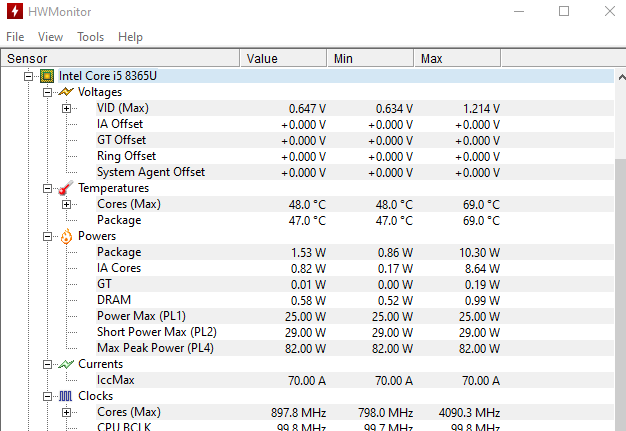Select the System Agent Offset row
626x431 pixels.
[x=355, y=172]
